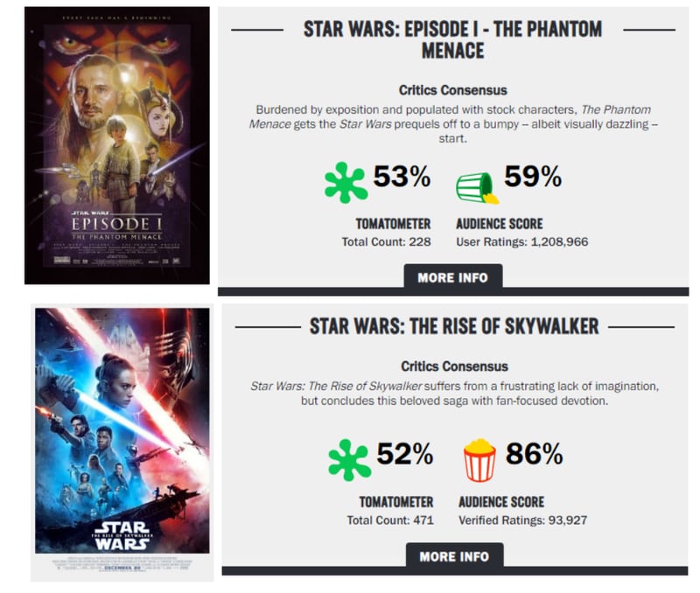Click Phantom Menace Critics Consensus heading
The width and height of the screenshot is (700, 593).
point(452,90)
